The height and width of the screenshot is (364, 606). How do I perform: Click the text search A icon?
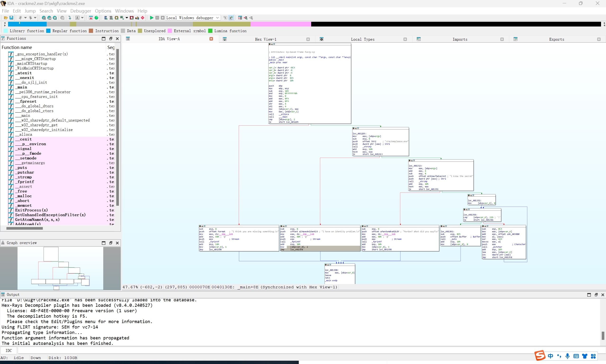pos(77,18)
